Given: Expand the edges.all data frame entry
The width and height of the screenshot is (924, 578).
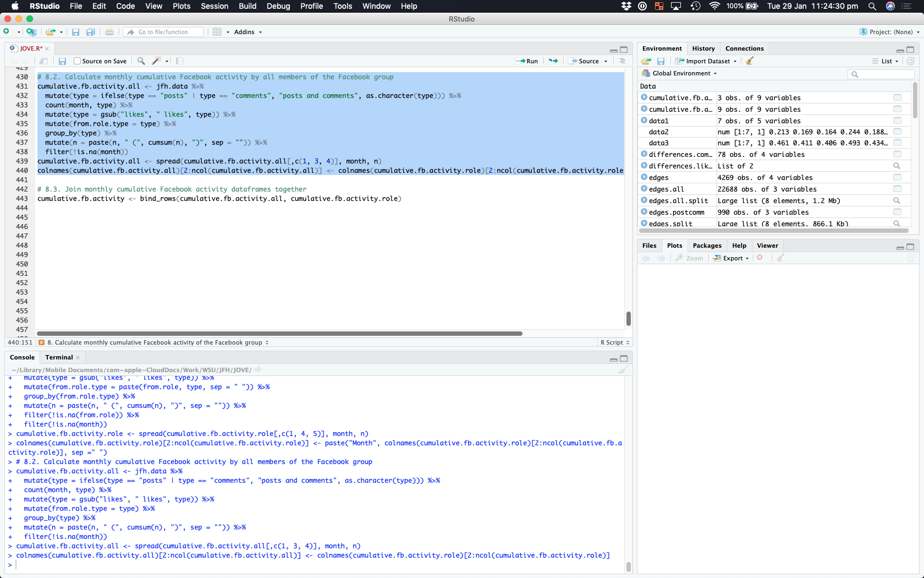Looking at the screenshot, I should point(644,189).
